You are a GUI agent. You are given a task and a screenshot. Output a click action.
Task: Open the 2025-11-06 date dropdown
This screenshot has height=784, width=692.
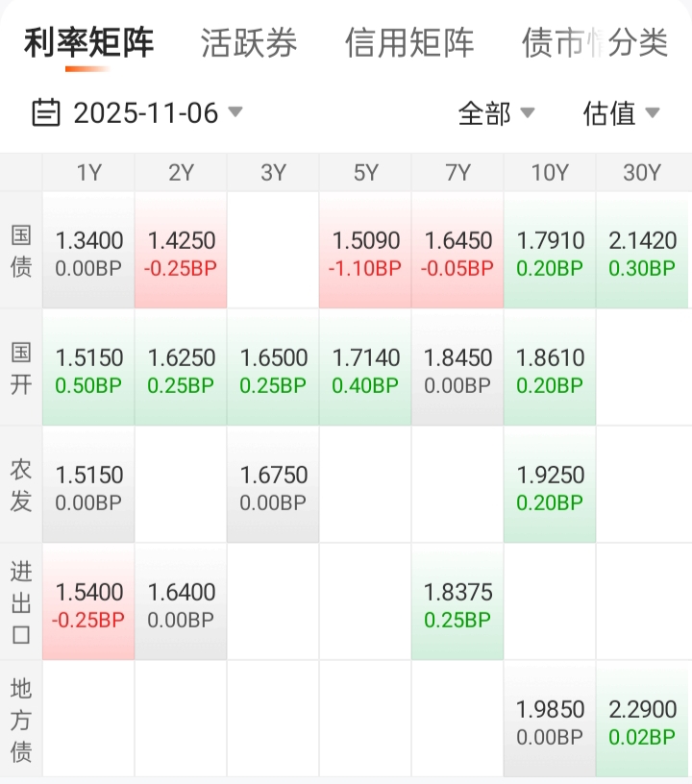coord(146,113)
